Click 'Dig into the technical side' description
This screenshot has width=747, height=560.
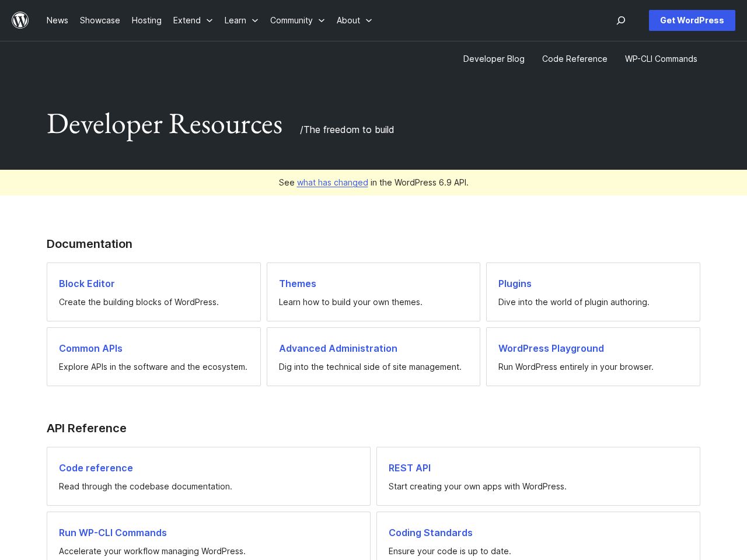[x=370, y=367]
